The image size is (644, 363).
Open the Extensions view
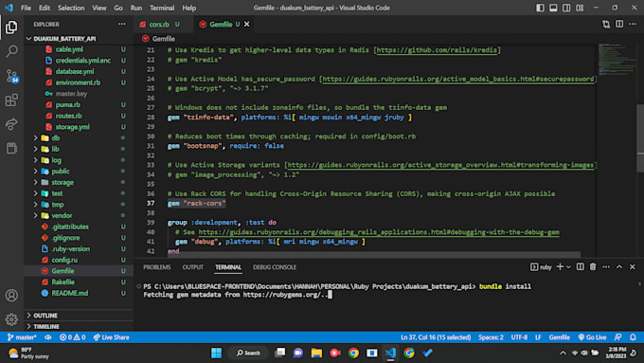(x=11, y=100)
